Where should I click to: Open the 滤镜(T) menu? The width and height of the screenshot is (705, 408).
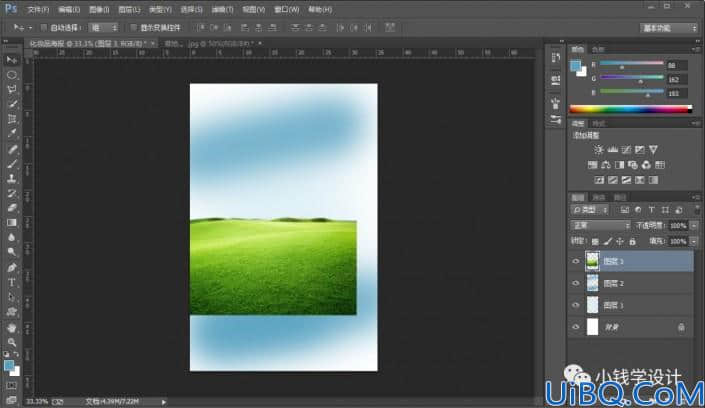pyautogui.click(x=223, y=9)
